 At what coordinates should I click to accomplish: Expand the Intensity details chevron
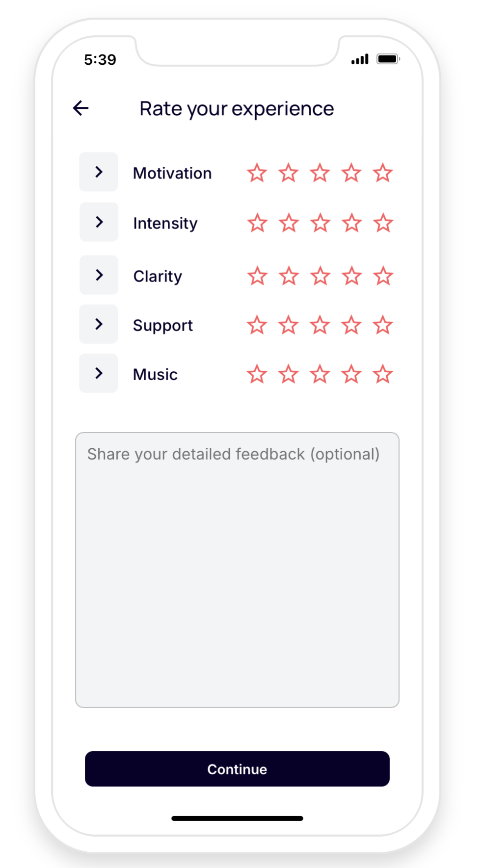pos(99,222)
